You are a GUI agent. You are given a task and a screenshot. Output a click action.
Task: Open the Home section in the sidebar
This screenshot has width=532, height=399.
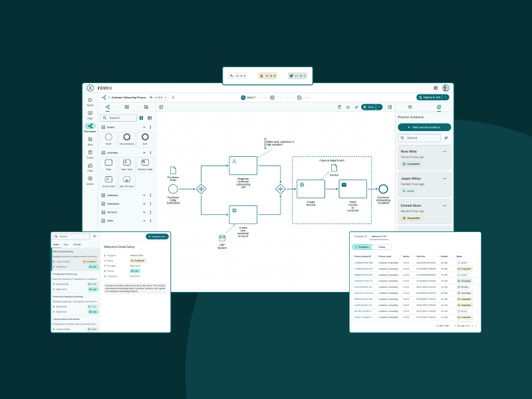pyautogui.click(x=90, y=101)
